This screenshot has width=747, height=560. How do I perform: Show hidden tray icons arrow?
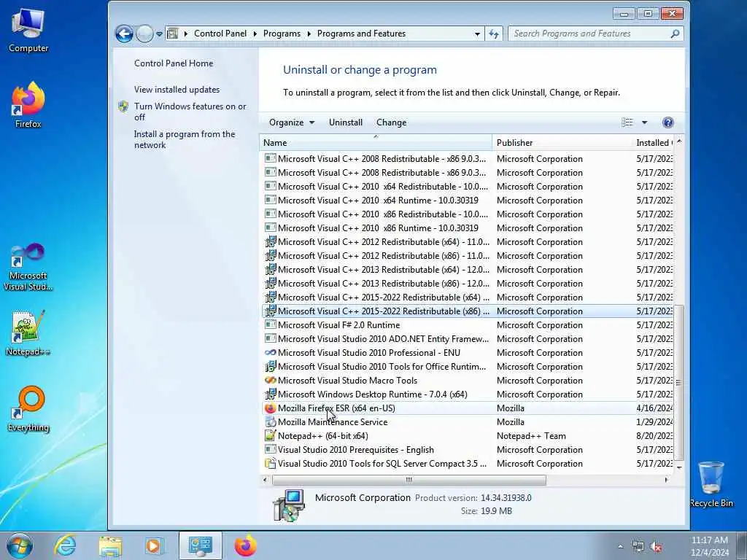coord(620,547)
